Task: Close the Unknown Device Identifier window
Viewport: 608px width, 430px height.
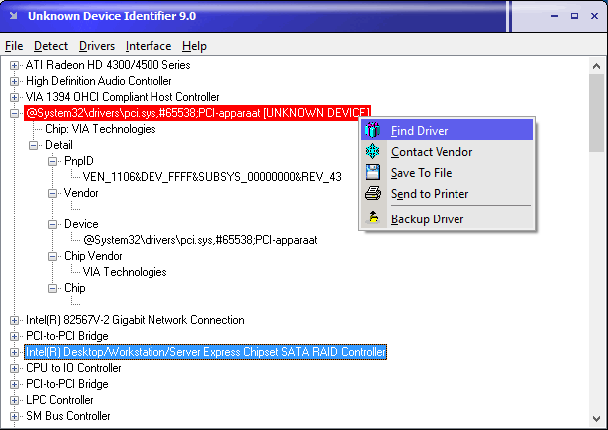Action: pyautogui.click(x=594, y=16)
